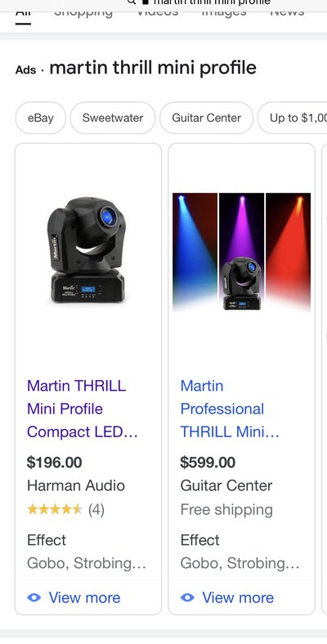Click the colored light beams product image
Screen dimensions: 327x644
pos(241,252)
